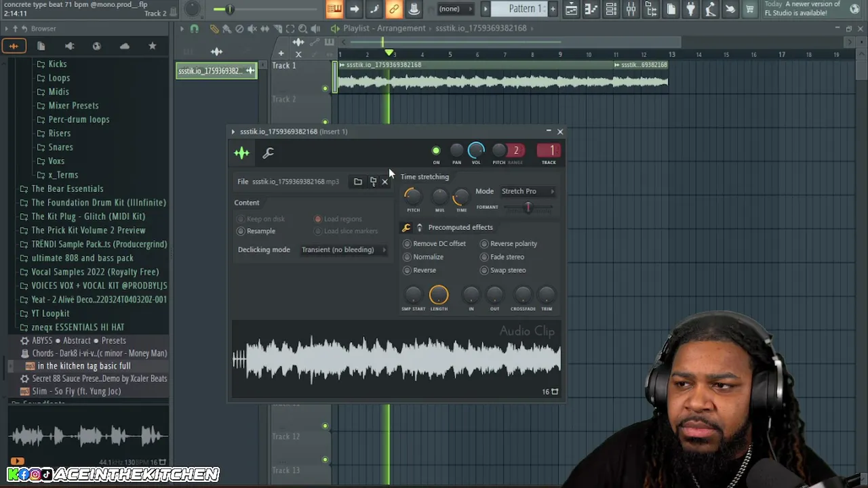Open the Playlist - Arrangement breadcrumb menu
868x488 pixels.
[x=384, y=28]
